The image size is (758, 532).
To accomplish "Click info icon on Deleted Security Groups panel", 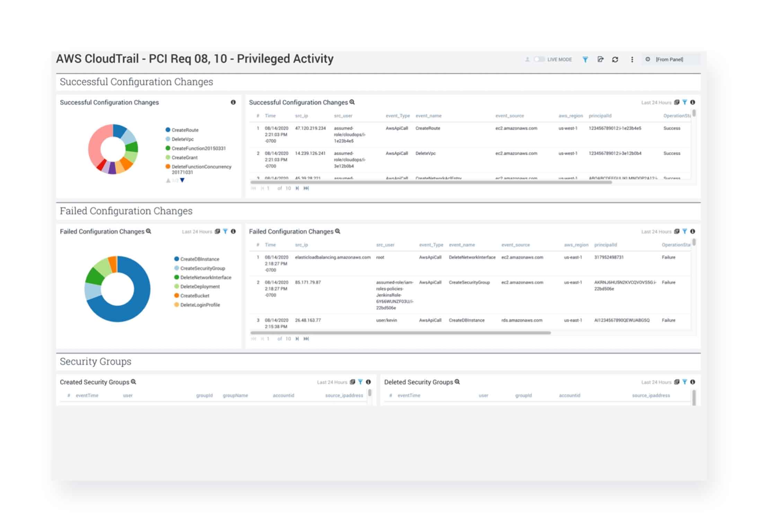I will [693, 382].
